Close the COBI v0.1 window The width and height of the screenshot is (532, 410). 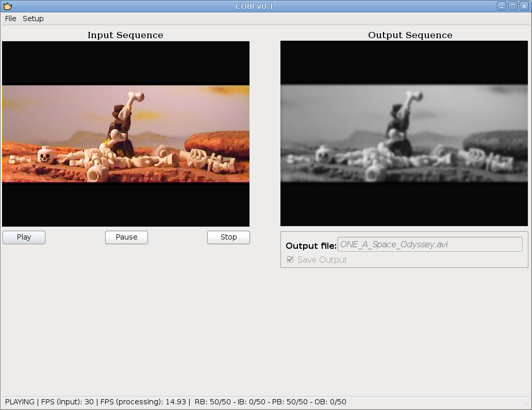click(525, 6)
